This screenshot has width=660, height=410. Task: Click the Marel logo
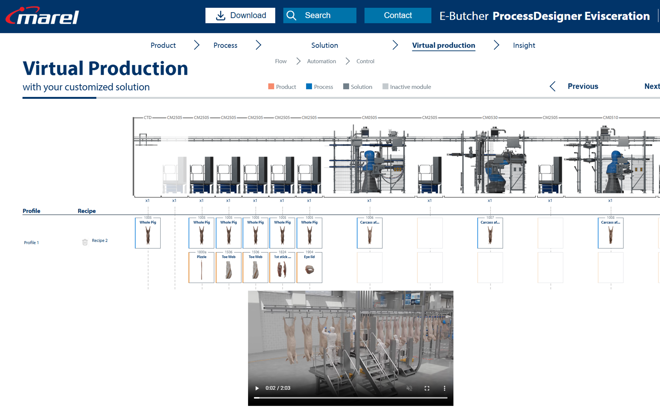[42, 16]
